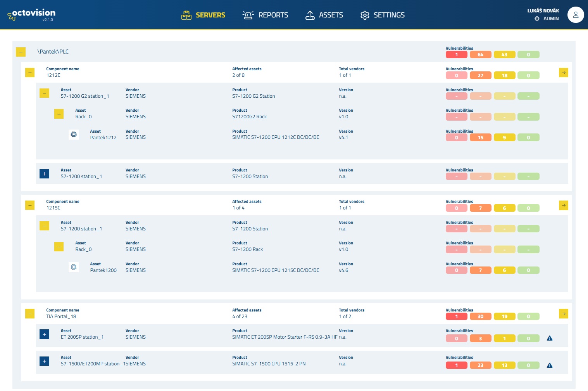Open the Servers section
The width and height of the screenshot is (588, 391).
pyautogui.click(x=203, y=15)
